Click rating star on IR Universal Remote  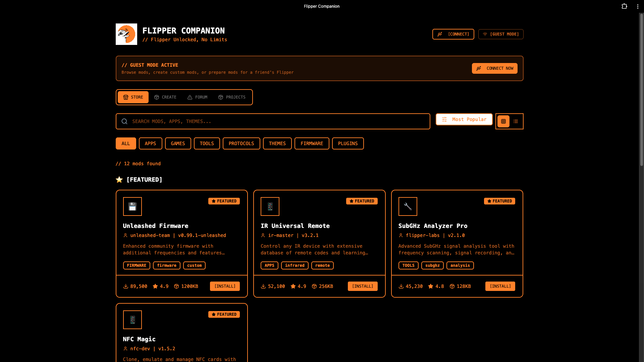click(293, 286)
